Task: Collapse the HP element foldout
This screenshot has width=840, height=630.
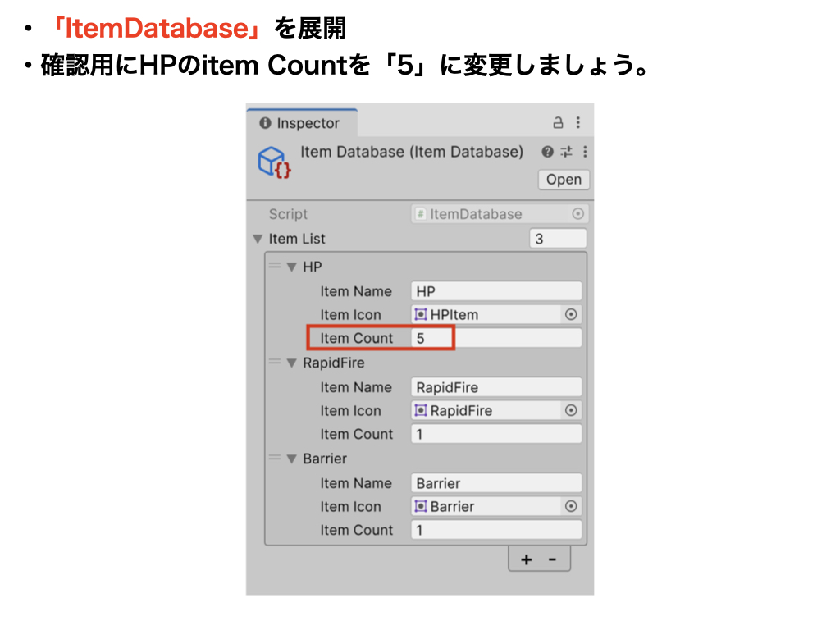Action: (x=291, y=267)
